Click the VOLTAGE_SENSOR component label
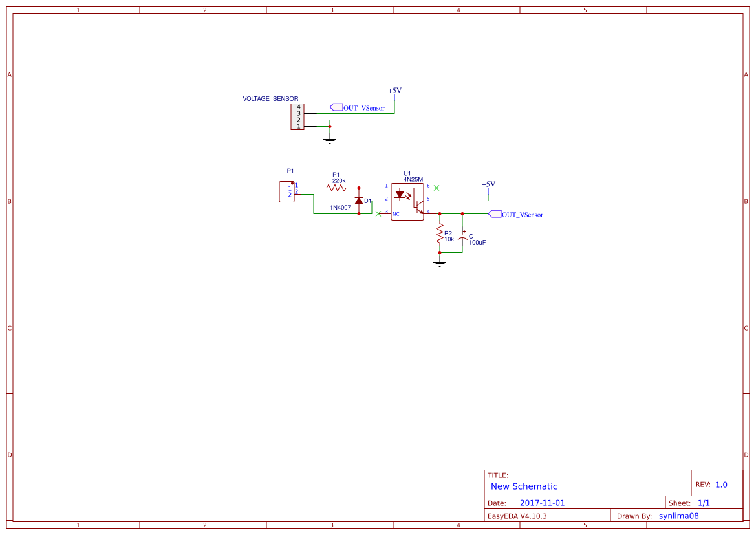 [270, 98]
